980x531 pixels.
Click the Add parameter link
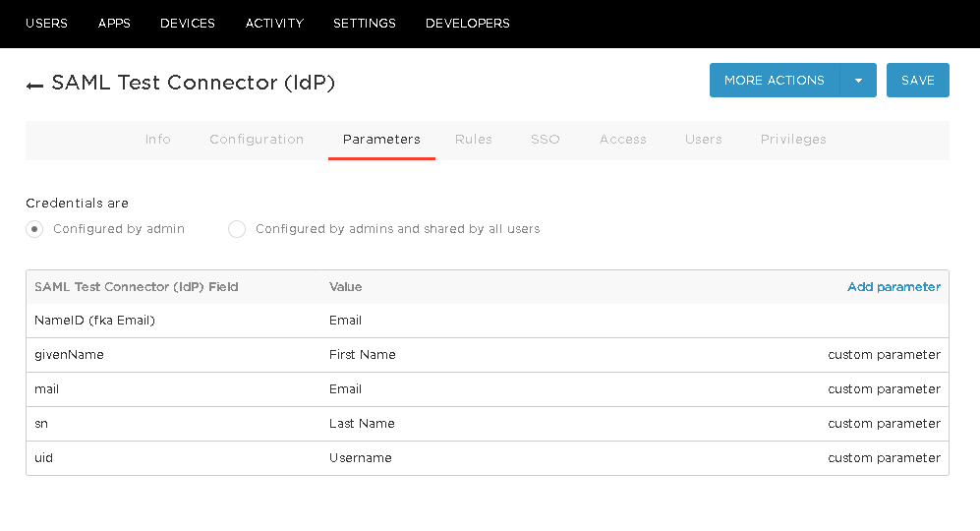tap(894, 287)
